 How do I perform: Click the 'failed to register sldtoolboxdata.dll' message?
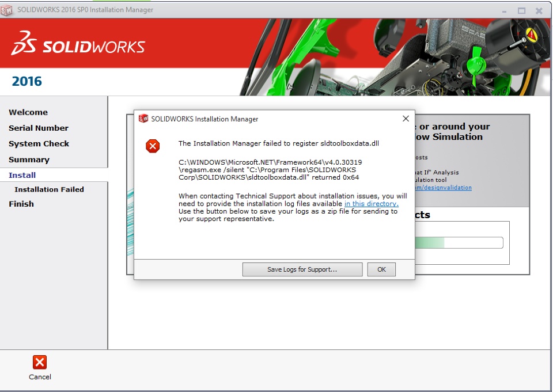(x=279, y=143)
